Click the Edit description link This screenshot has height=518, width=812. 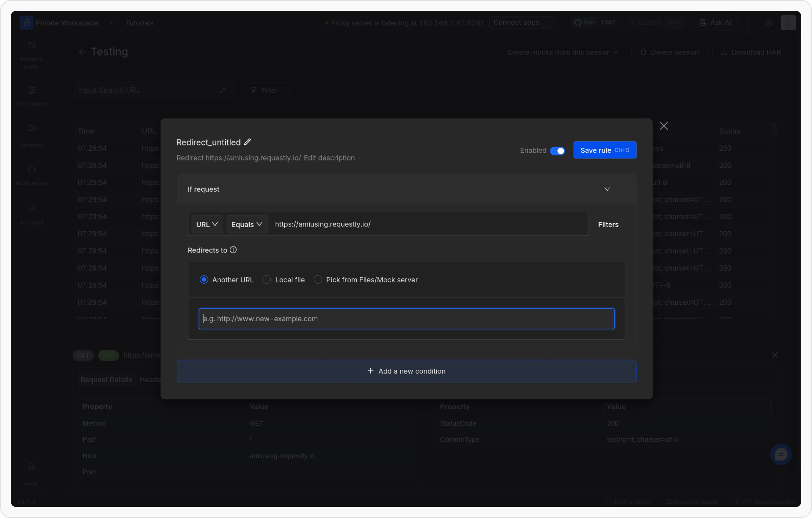point(329,158)
